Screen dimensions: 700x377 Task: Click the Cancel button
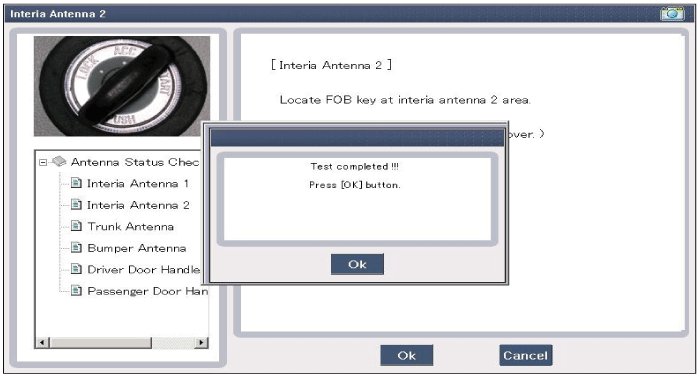pyautogui.click(x=525, y=356)
